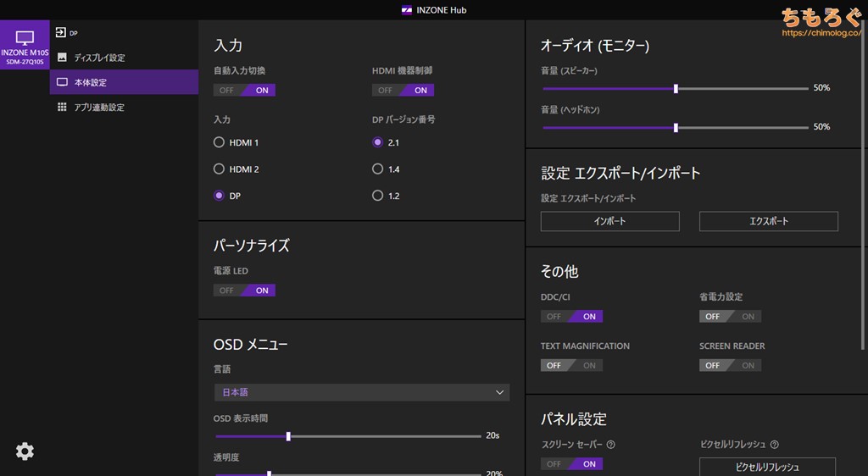Toggle 省電力設定 switch
Screen dimensions: 868x476
(x=730, y=316)
